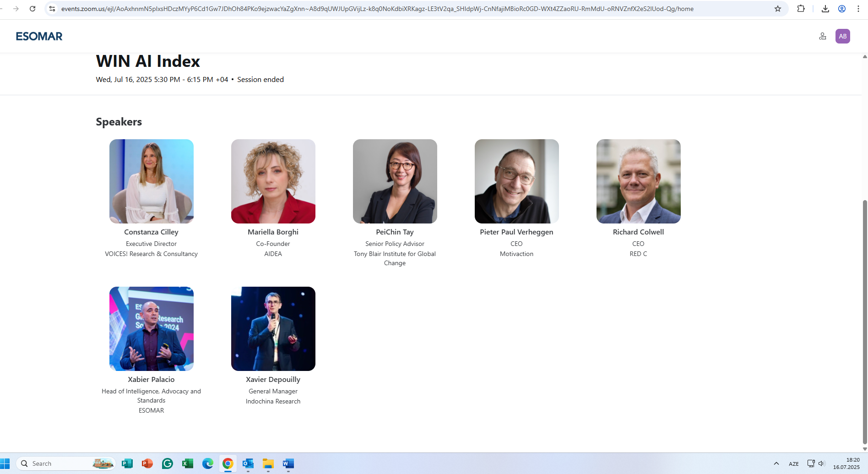Open the clock and date flyout

pyautogui.click(x=846, y=463)
